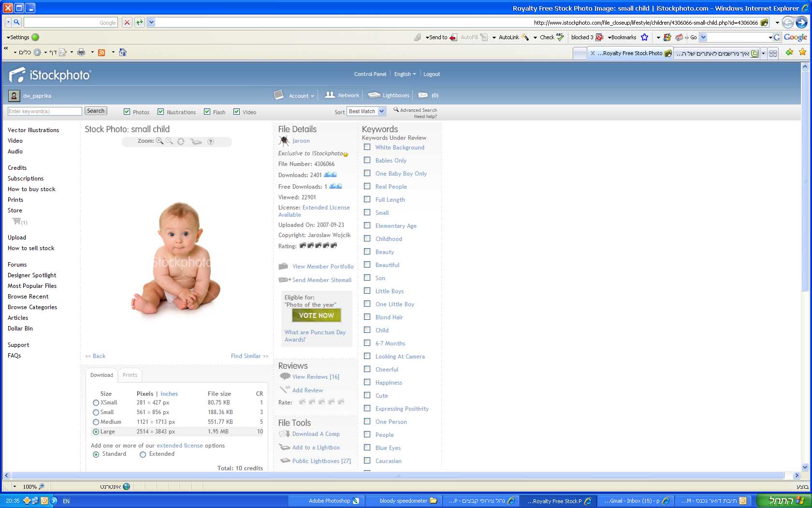Open the English language dropdown
The height and width of the screenshot is (508, 812).
click(405, 74)
